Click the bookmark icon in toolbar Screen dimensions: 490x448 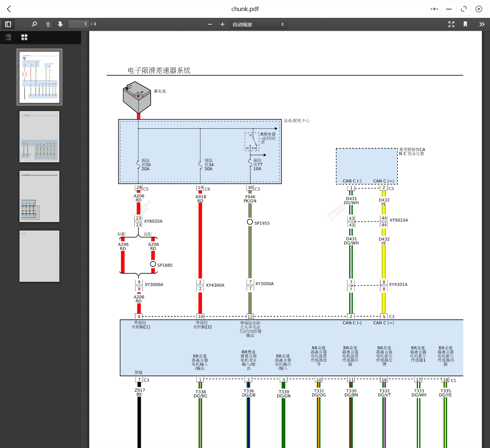click(x=465, y=24)
